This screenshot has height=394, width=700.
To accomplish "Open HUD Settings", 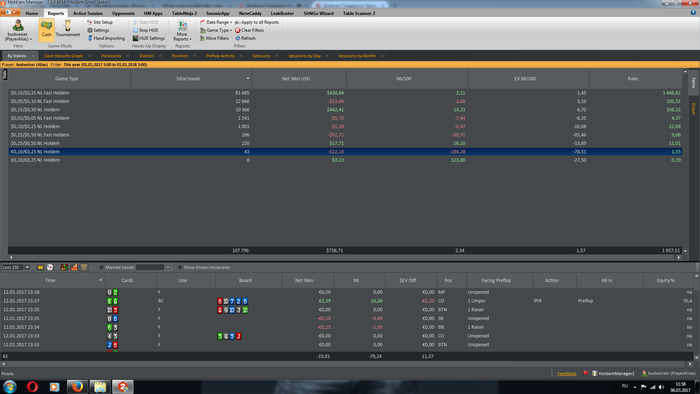I will click(x=149, y=38).
